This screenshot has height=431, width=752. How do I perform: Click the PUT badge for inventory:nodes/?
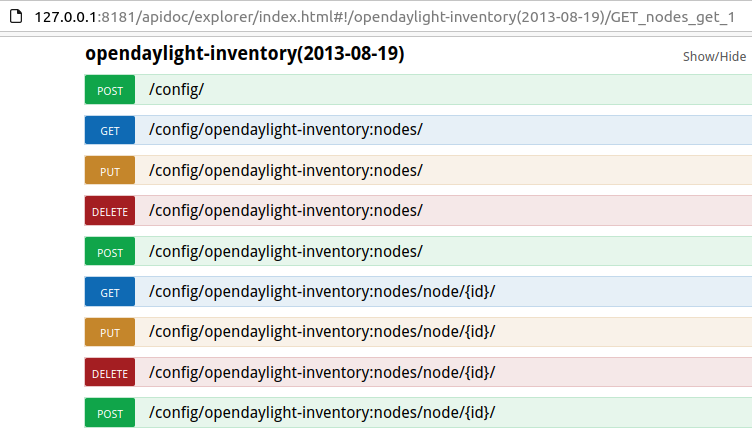110,171
